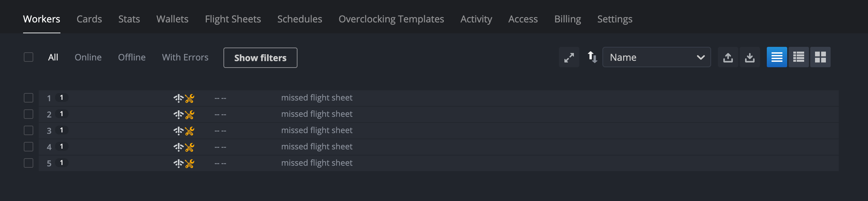The height and width of the screenshot is (201, 868).
Task: Click the download import icon
Action: pyautogui.click(x=749, y=57)
